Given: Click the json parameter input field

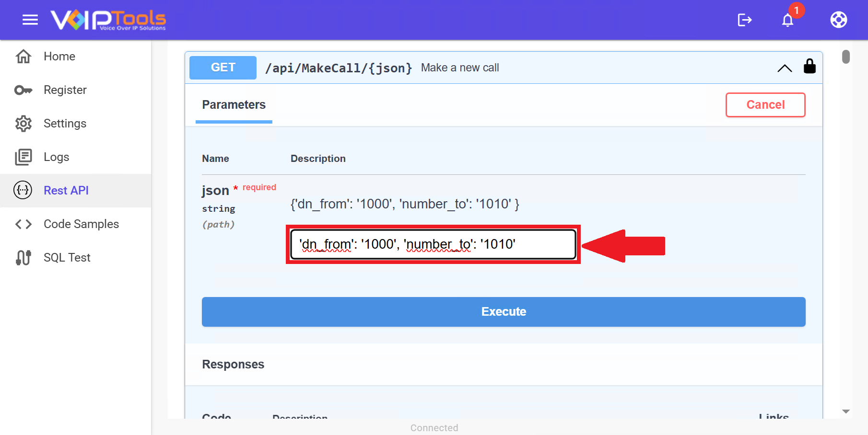Looking at the screenshot, I should click(x=433, y=244).
